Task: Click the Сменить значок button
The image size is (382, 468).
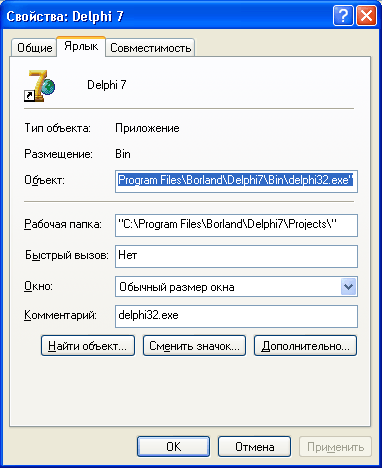Action: pyautogui.click(x=194, y=346)
